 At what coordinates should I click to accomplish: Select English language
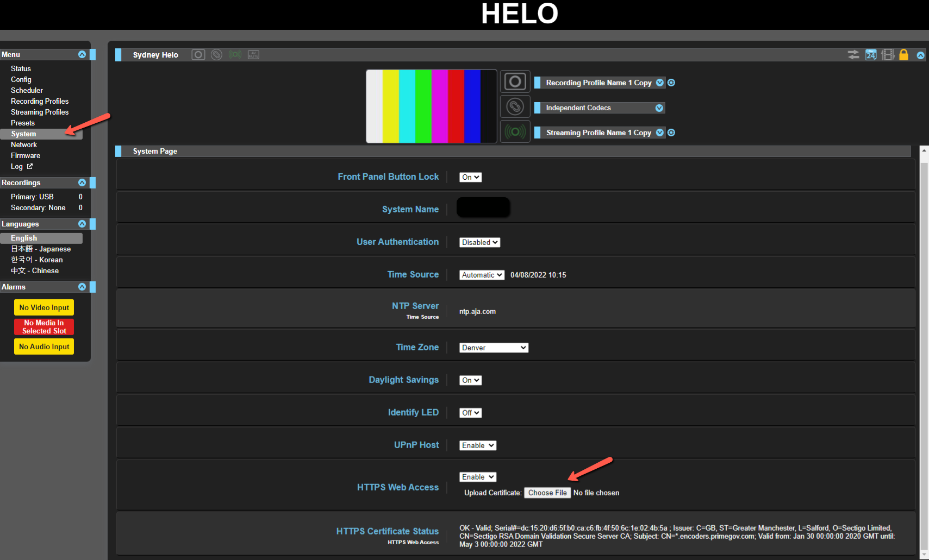[41, 238]
